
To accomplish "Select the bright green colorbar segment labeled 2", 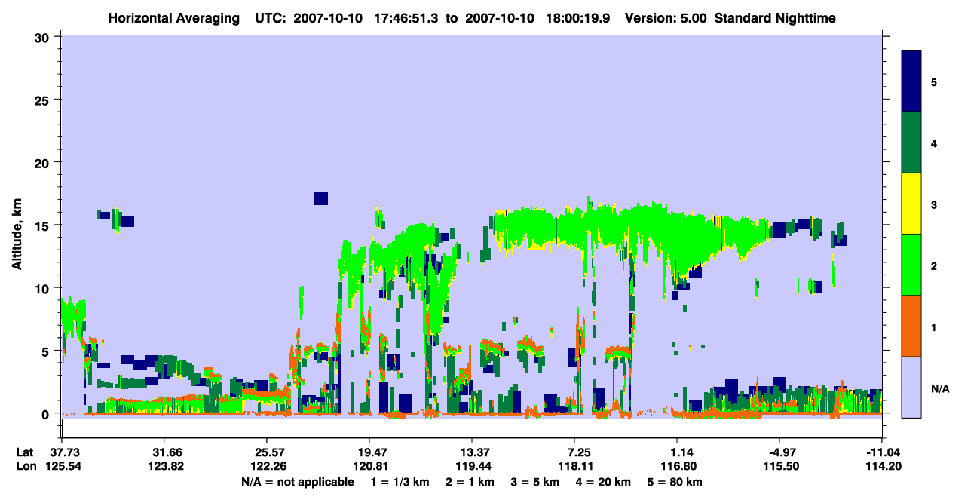I will pyautogui.click(x=911, y=265).
